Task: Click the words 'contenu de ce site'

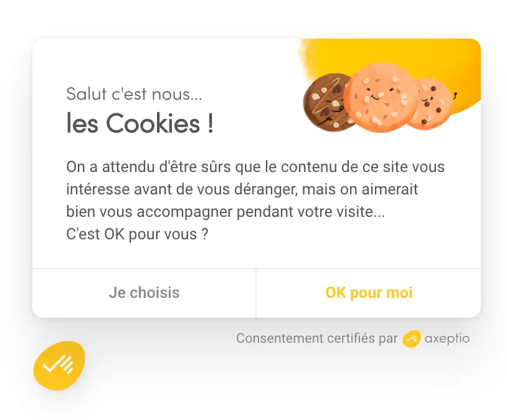Action: 335,167
